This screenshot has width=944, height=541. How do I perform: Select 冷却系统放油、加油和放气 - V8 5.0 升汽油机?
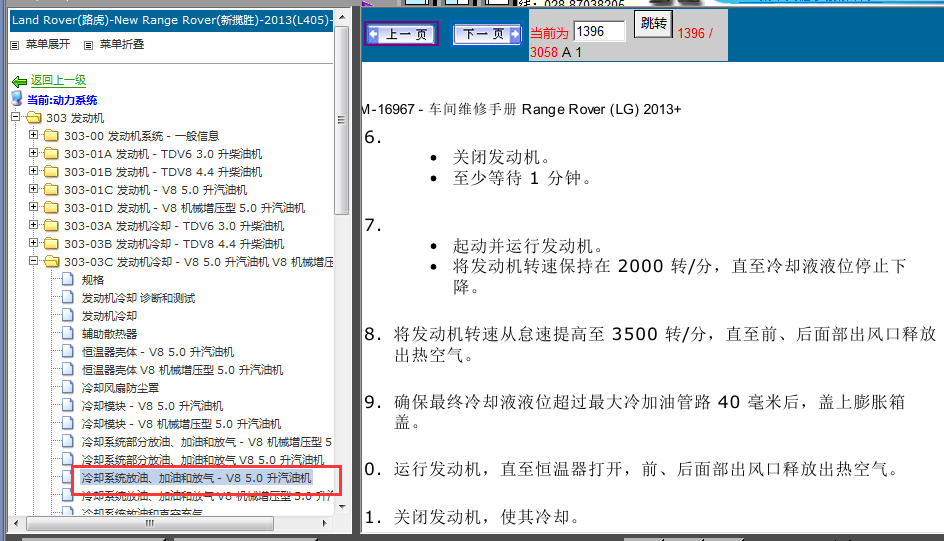pyautogui.click(x=196, y=478)
